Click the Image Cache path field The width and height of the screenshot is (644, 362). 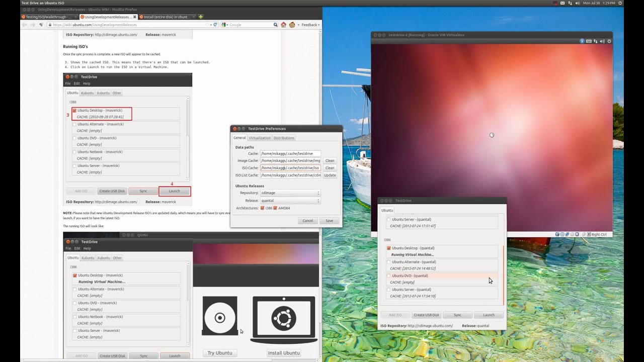pyautogui.click(x=290, y=161)
